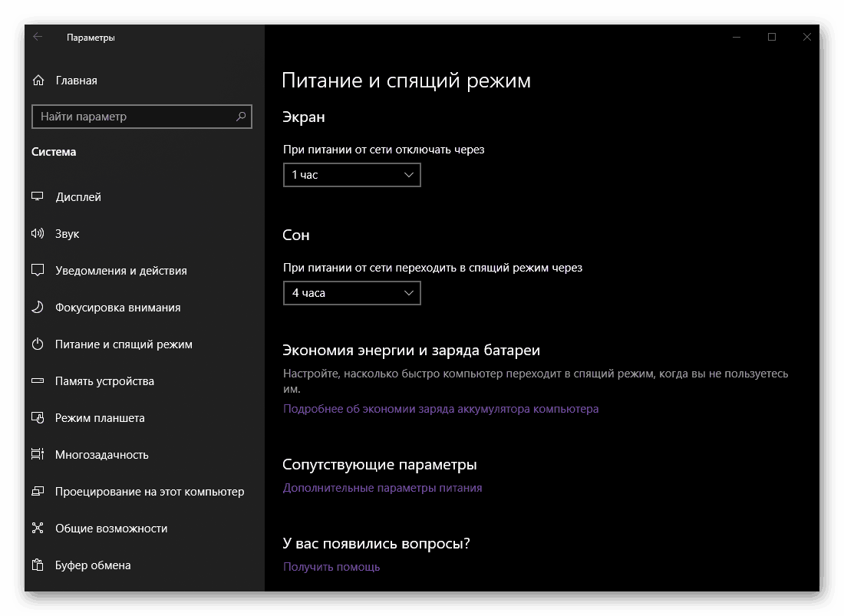Click the Параметры window title text

pyautogui.click(x=91, y=38)
